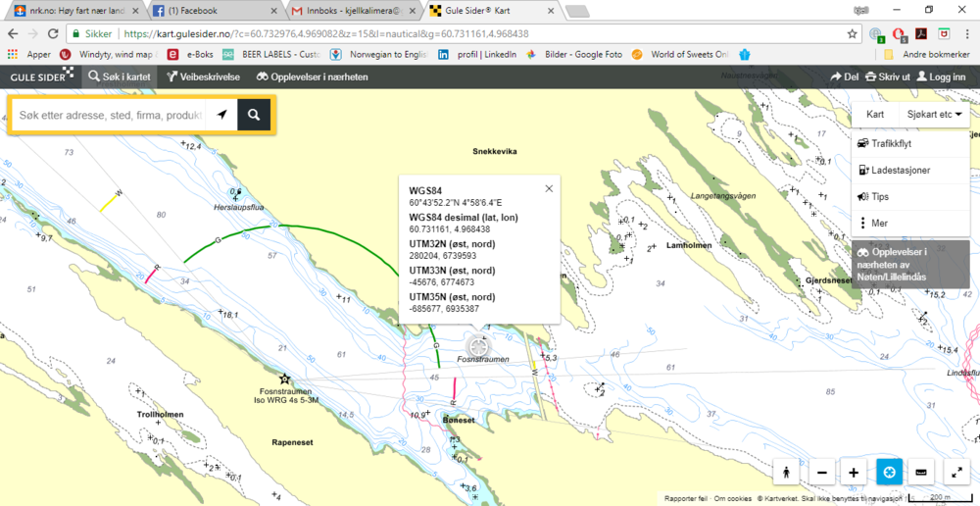The width and height of the screenshot is (980, 506).
Task: Click the locate-me arrow in search box
Action: pyautogui.click(x=221, y=115)
